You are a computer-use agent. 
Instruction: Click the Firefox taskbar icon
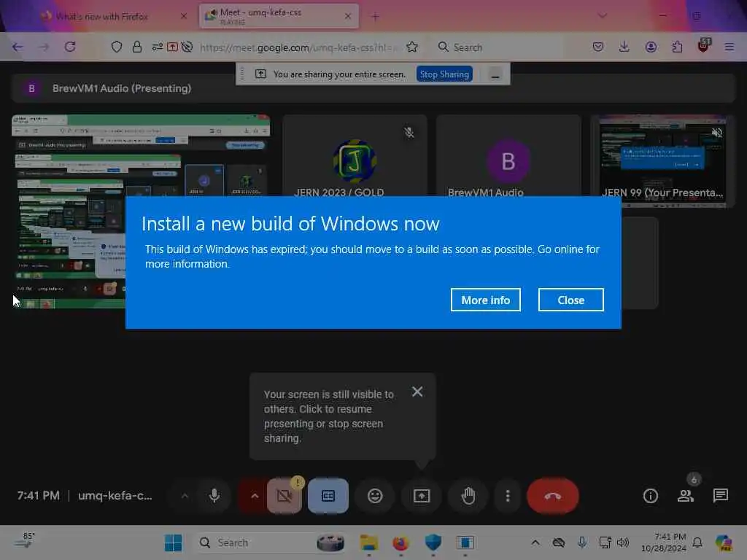[x=400, y=542]
